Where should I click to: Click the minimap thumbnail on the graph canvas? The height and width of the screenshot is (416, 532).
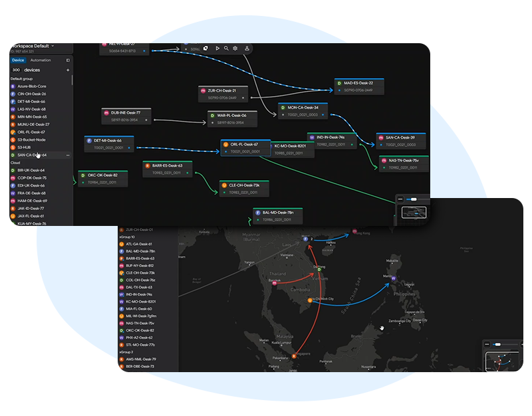tap(412, 212)
